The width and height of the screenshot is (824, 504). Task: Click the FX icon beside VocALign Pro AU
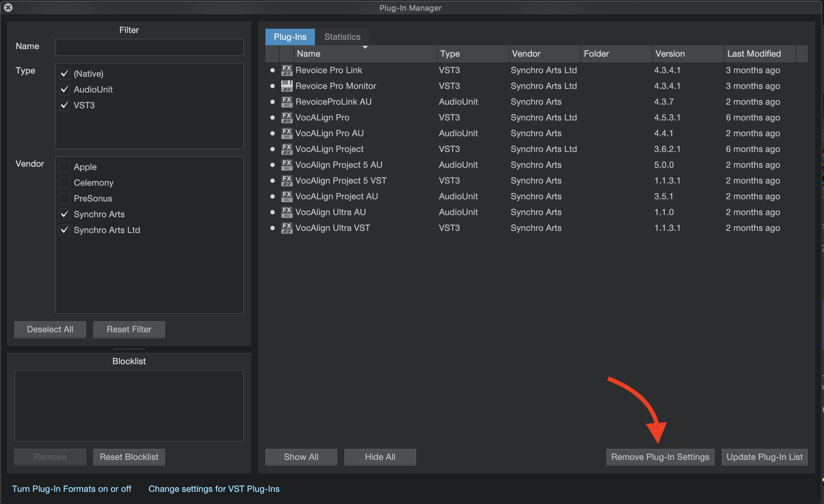point(287,133)
